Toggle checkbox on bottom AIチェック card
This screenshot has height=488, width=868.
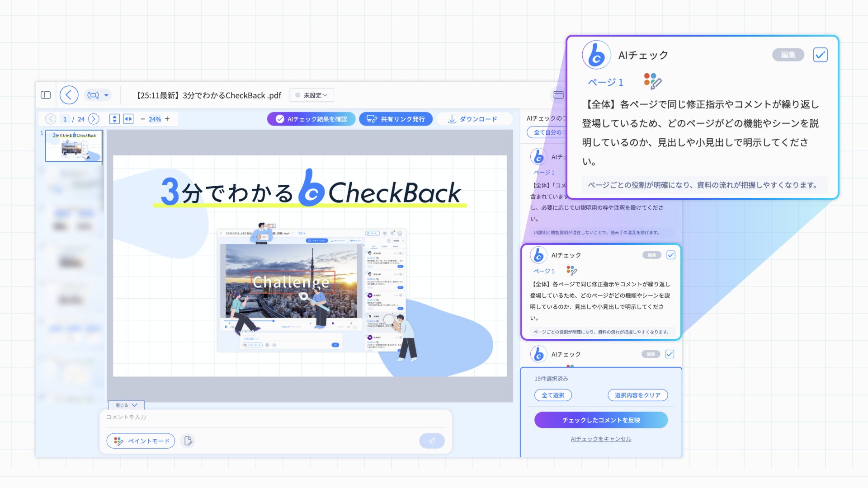670,354
